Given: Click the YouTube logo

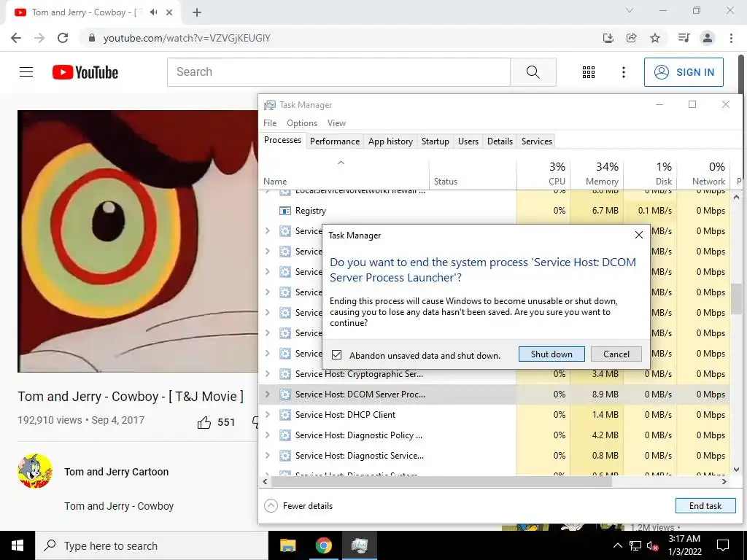Looking at the screenshot, I should click(85, 72).
